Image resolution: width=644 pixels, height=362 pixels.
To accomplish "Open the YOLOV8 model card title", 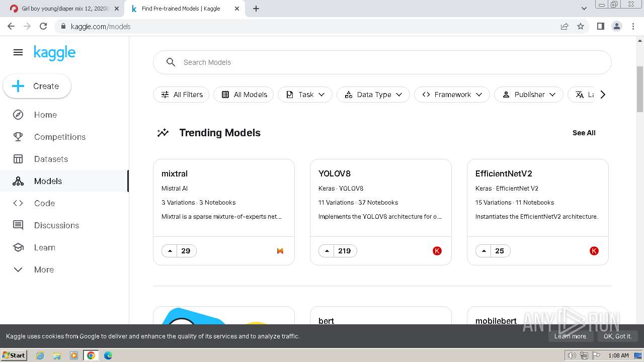I will [x=335, y=173].
